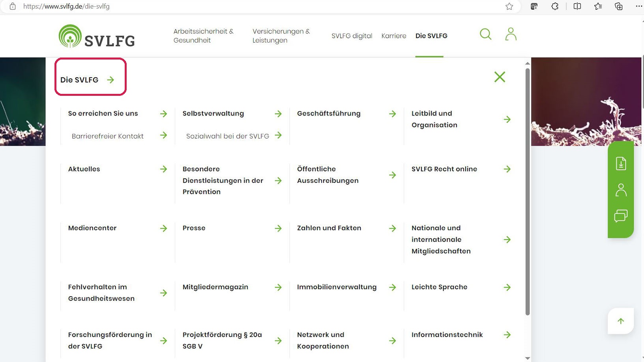Open the Die SVLFG overview link
The height and width of the screenshot is (362, 644).
click(x=87, y=80)
